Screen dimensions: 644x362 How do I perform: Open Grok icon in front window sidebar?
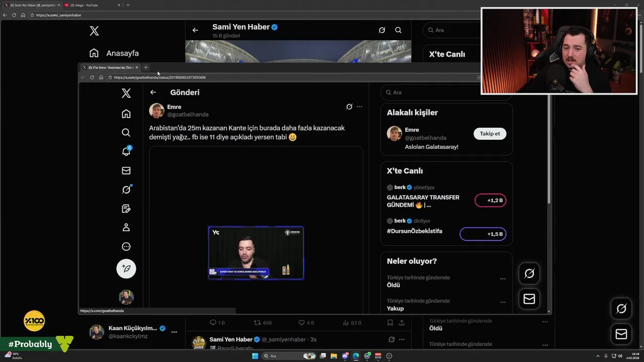[x=126, y=190]
